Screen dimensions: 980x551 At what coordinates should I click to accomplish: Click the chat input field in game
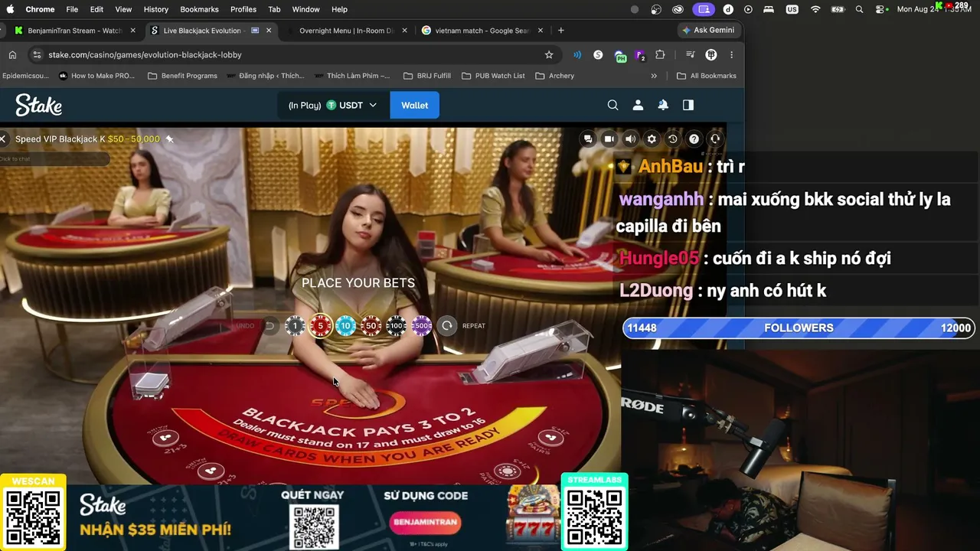55,159
